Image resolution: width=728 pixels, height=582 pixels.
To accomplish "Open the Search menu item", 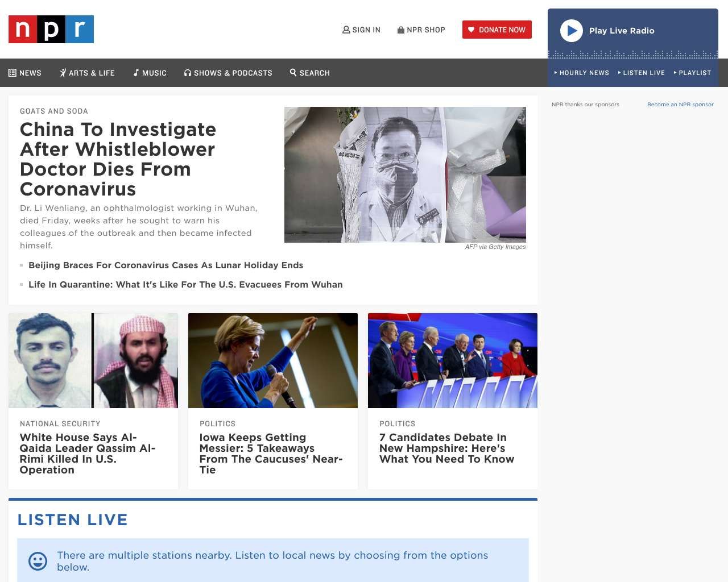I will click(x=310, y=73).
